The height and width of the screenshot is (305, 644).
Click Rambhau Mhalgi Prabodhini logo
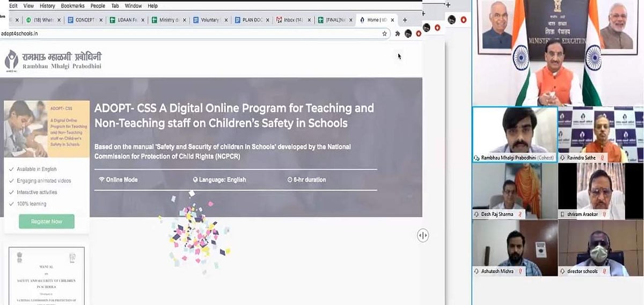(x=53, y=61)
